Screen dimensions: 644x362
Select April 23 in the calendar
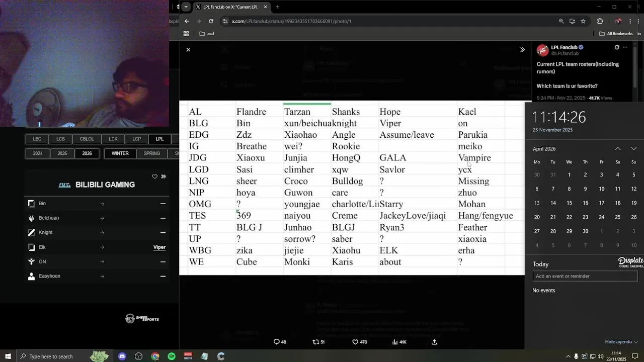pos(585,217)
